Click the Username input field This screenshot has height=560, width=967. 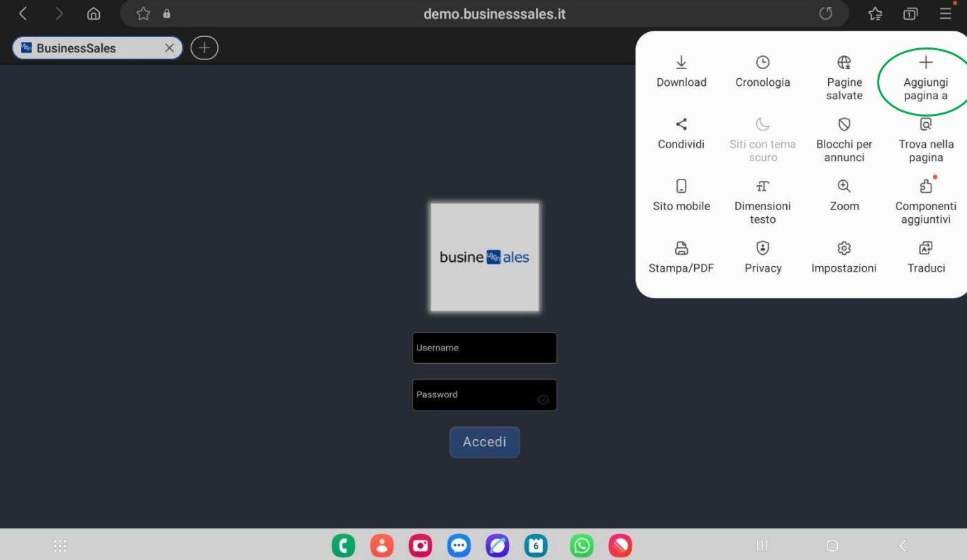pos(485,347)
